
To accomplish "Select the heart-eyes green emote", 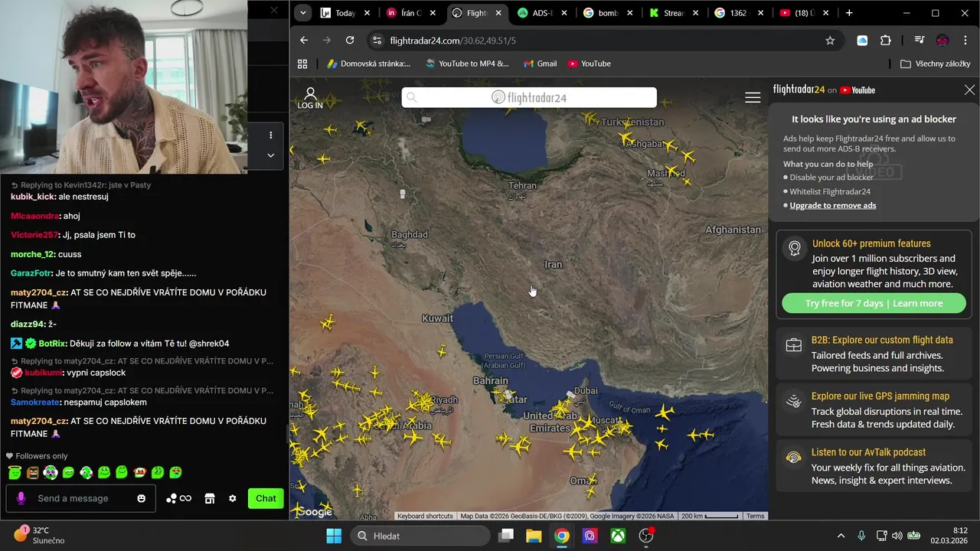I will 175,472.
